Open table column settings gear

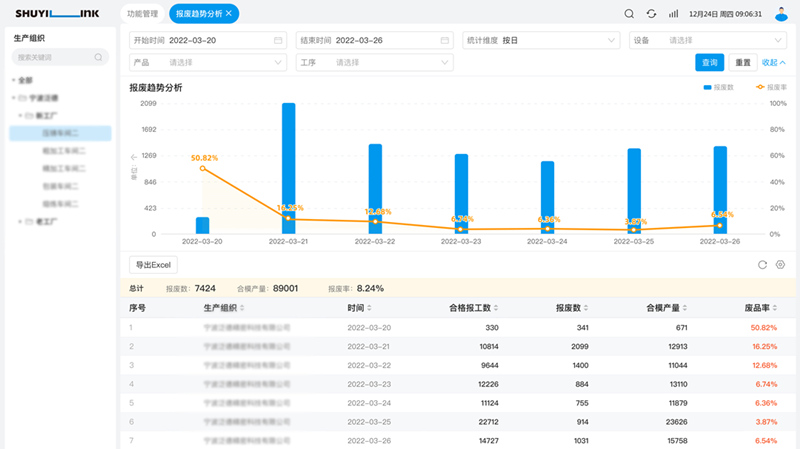780,265
